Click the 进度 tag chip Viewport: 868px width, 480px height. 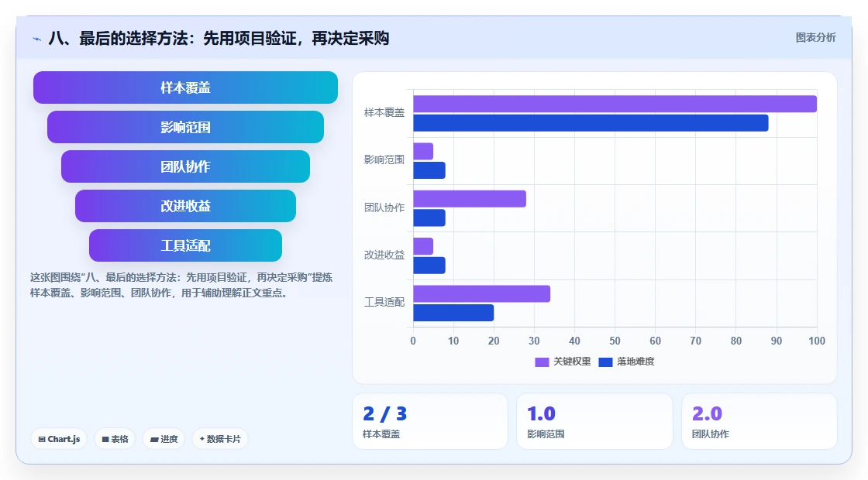tap(164, 439)
